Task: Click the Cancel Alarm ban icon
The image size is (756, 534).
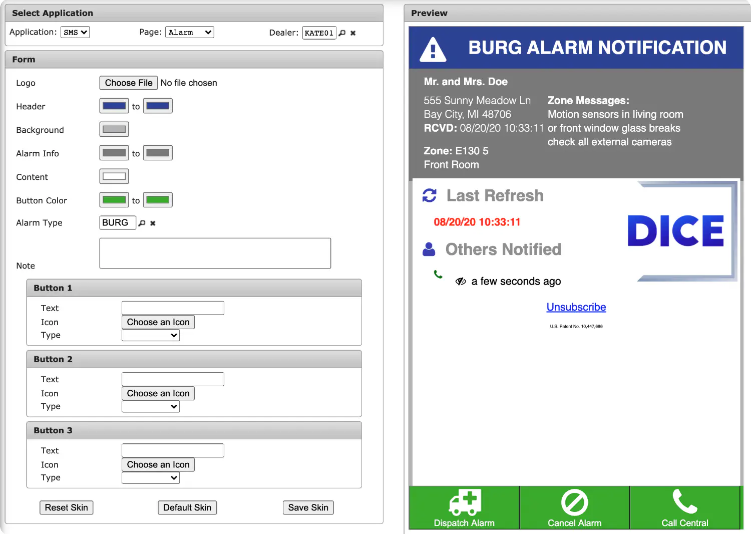Action: pos(575,502)
